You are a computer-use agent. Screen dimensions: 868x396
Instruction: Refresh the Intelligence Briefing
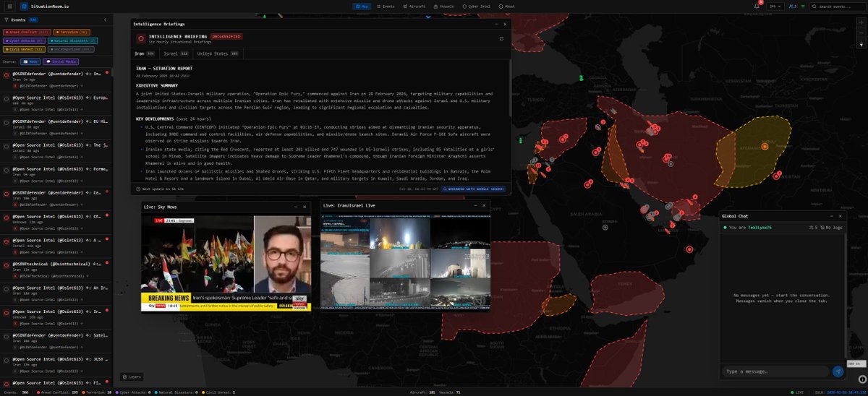pyautogui.click(x=501, y=38)
